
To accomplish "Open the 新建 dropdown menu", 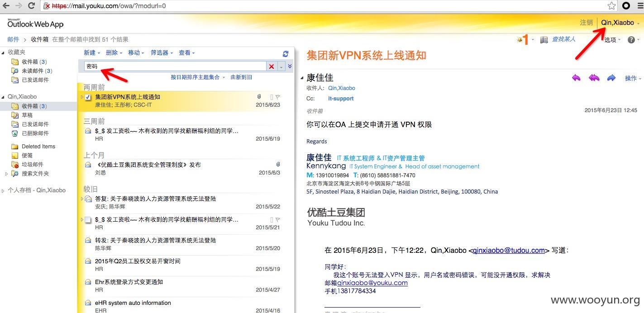I will click(91, 53).
